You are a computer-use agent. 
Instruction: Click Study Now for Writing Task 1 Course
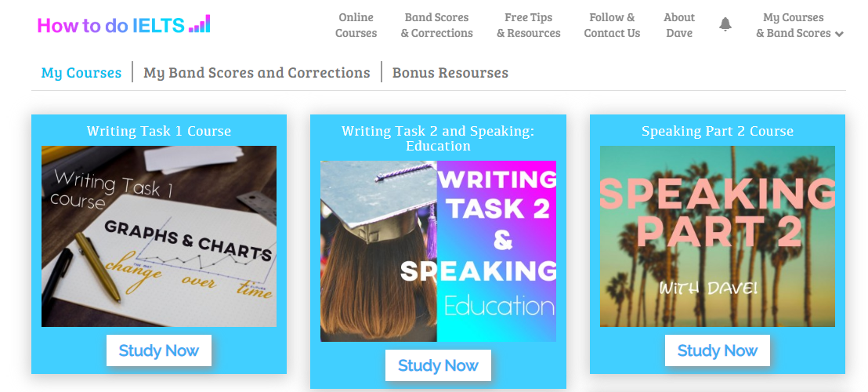coord(159,350)
